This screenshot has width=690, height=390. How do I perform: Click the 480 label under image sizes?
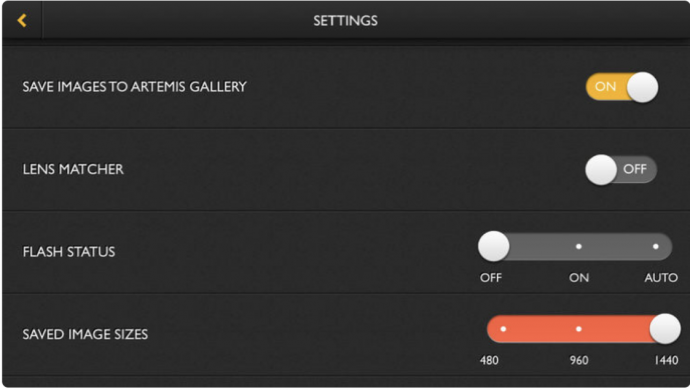pos(489,361)
